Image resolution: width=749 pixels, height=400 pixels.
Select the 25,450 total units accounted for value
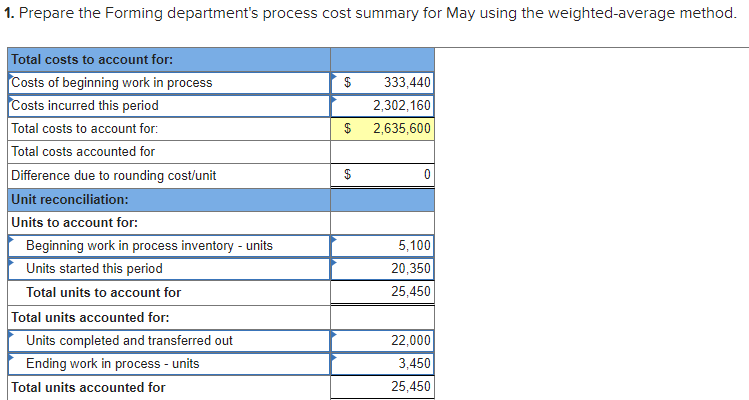coord(383,387)
